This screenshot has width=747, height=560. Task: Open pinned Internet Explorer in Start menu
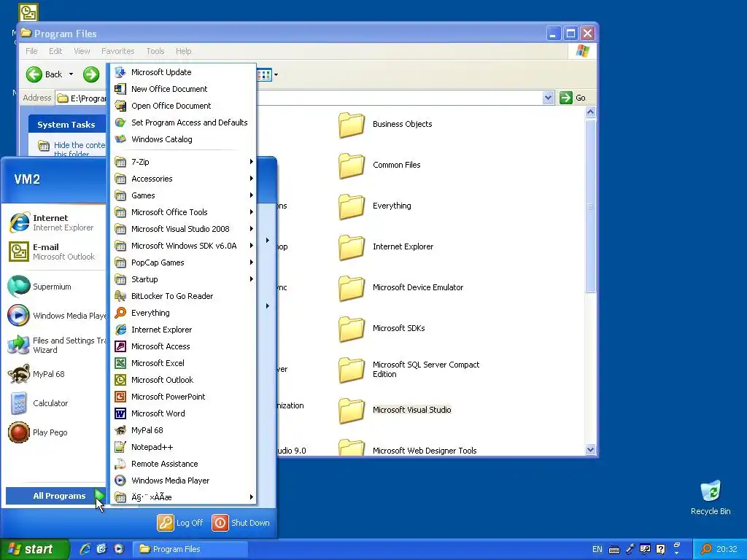coord(55,222)
